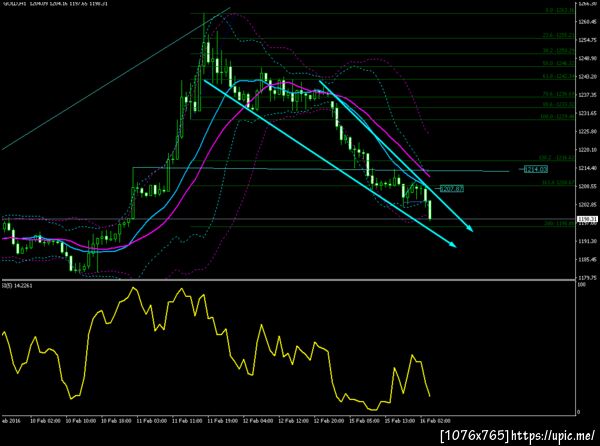This screenshot has width=600, height=446.
Task: Click the 11 Feb 19:00 time label
Action: point(222,421)
